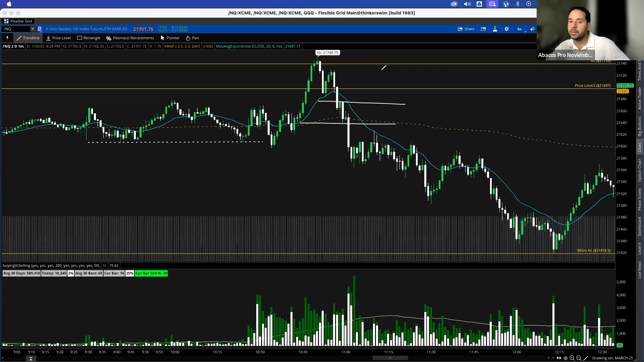Choose the Rectangle drawing tool
Image resolution: width=644 pixels, height=362 pixels.
[x=89, y=38]
